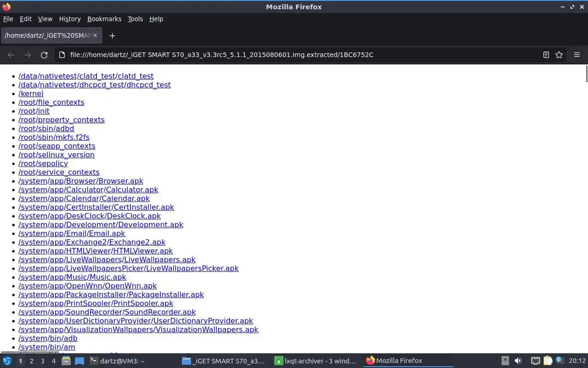Open the Tools menu

click(x=135, y=19)
